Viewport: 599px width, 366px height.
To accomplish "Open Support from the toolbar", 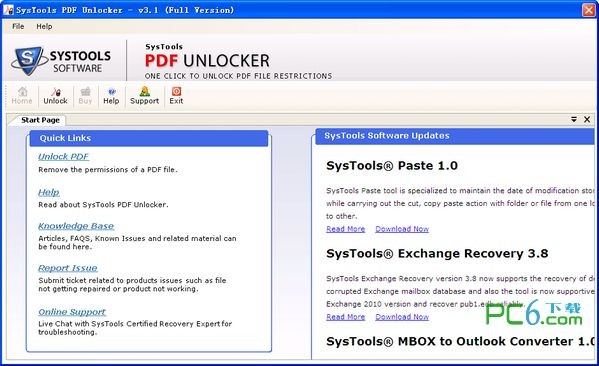I will 144,96.
